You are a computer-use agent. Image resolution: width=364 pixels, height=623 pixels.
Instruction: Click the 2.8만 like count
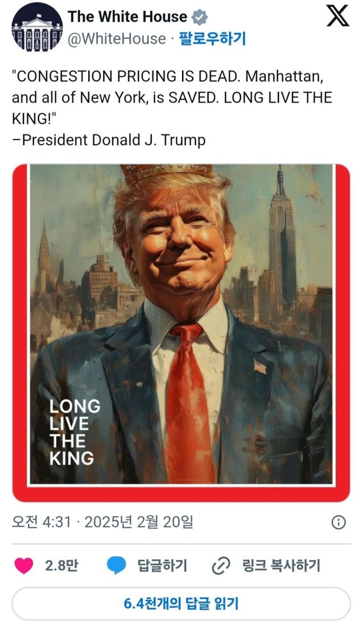coord(61,565)
